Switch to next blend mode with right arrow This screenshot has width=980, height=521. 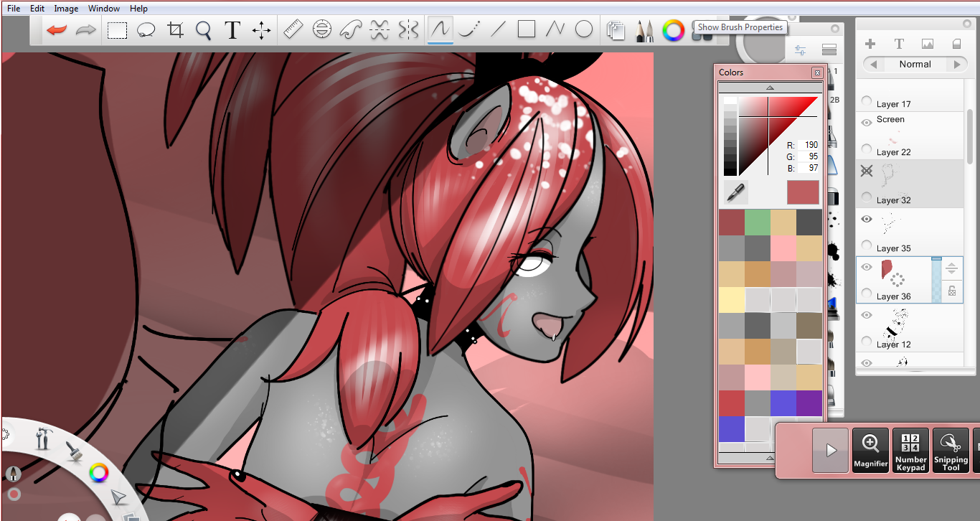click(957, 65)
